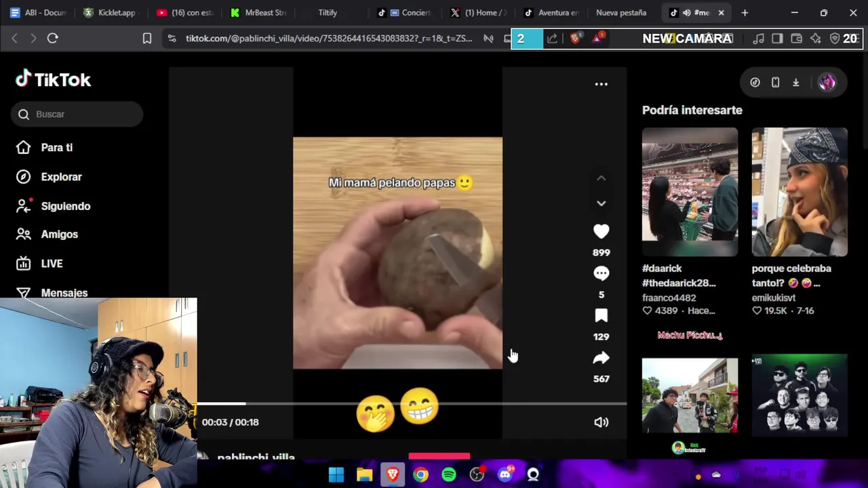The height and width of the screenshot is (488, 868).
Task: Open the Machu Picchu video thumbnail
Action: 690,395
